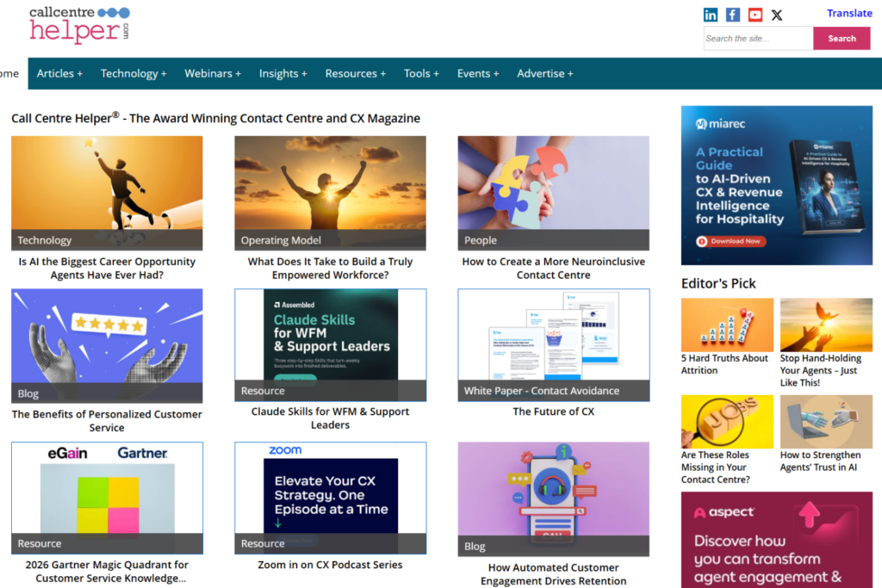
Task: Expand the Articles + menu
Action: click(59, 74)
